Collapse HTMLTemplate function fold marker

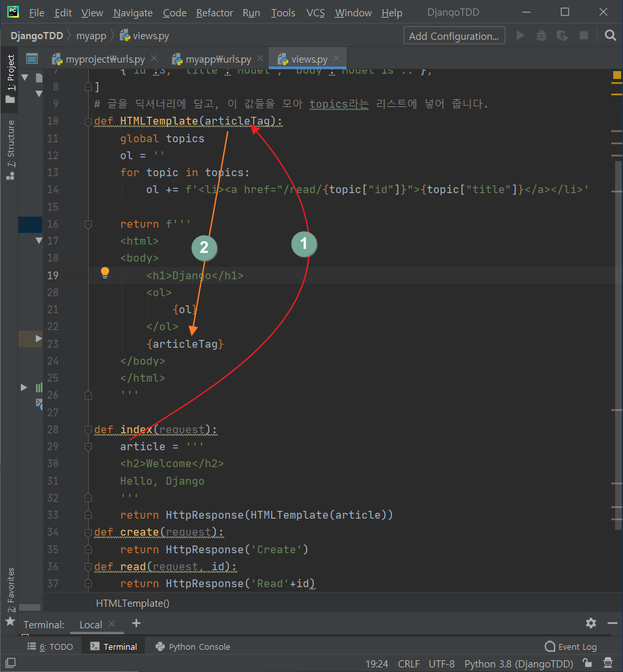click(88, 121)
